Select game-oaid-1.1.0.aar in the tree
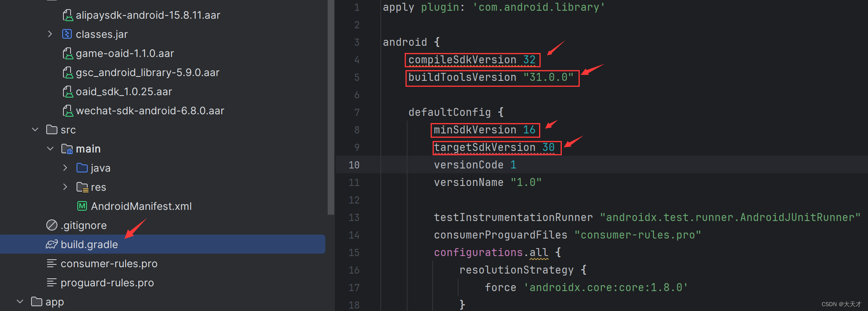868x311 pixels. pyautogui.click(x=125, y=53)
